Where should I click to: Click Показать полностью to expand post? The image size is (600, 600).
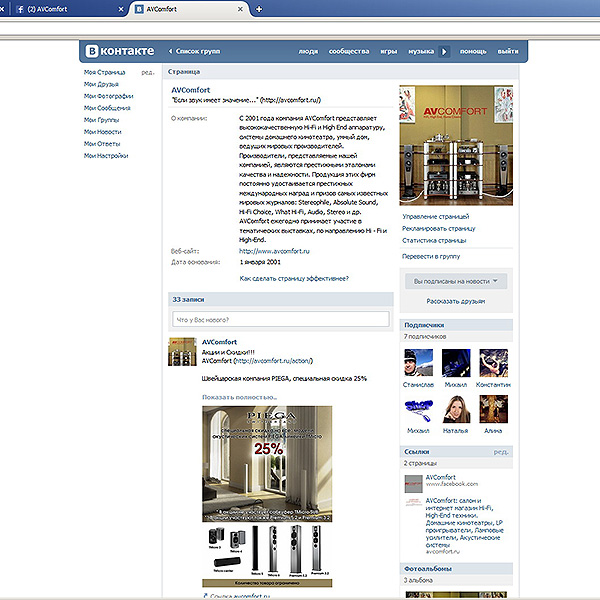[240, 397]
